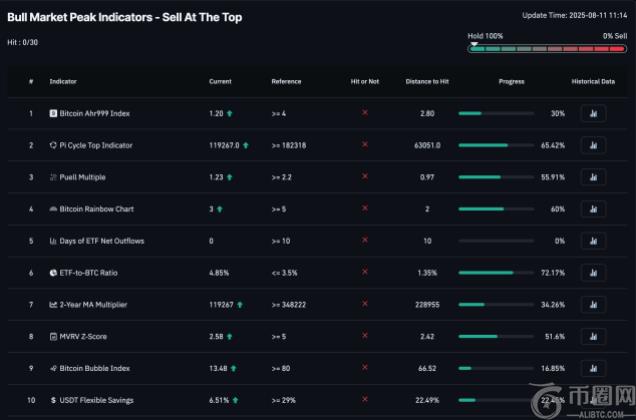Image resolution: width=636 pixels, height=420 pixels.
Task: Show Bitcoin Bubble Index historical chart
Action: pos(593,368)
